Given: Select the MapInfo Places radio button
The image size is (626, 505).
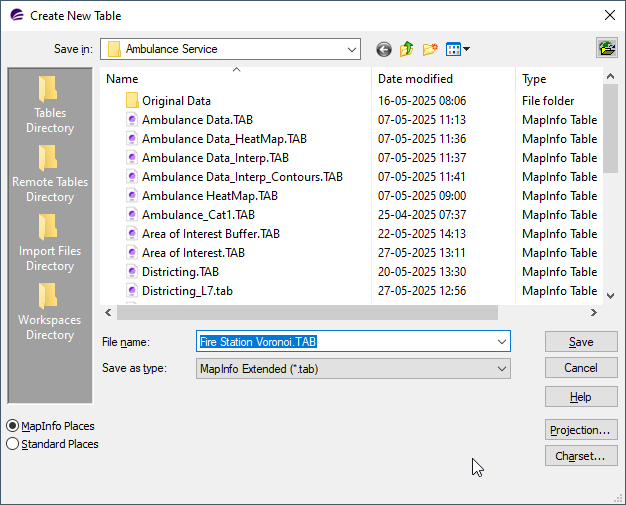Looking at the screenshot, I should (13, 426).
